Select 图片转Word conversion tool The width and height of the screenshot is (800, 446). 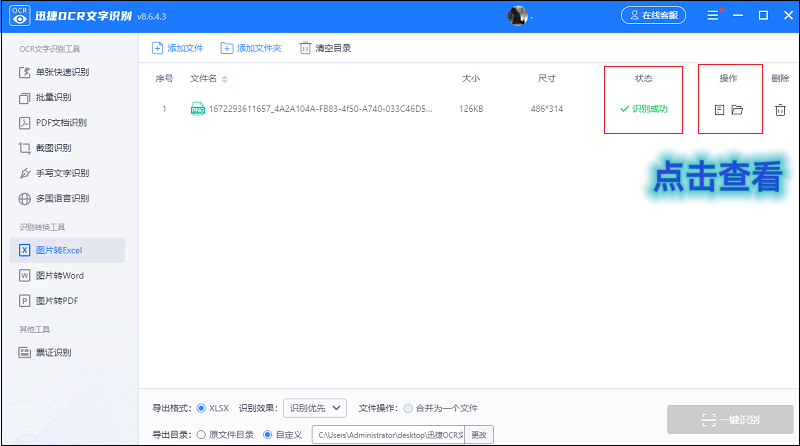coord(52,276)
